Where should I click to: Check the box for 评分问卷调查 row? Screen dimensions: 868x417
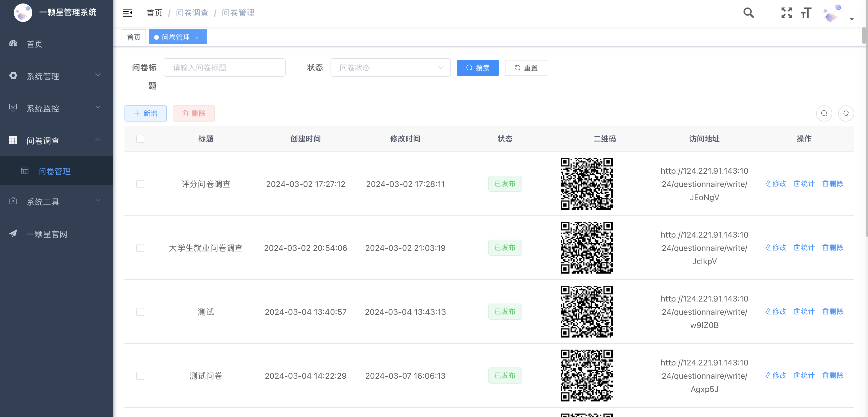pos(140,184)
